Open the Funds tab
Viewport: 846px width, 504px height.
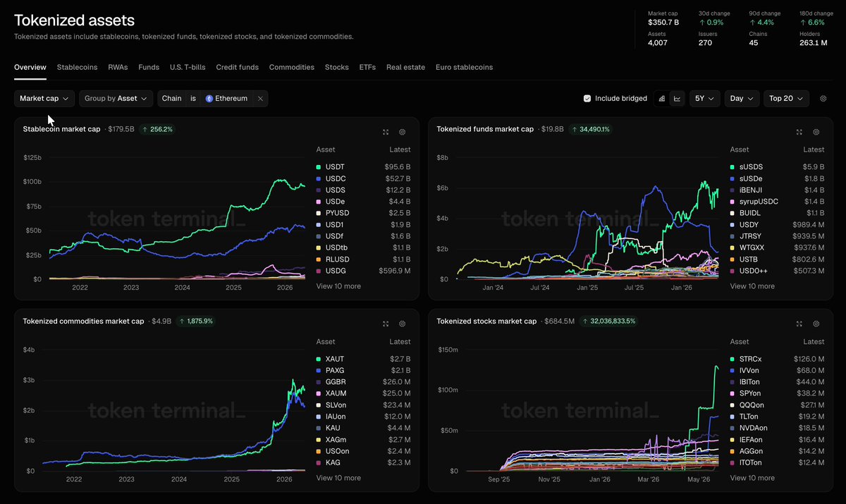click(x=149, y=67)
